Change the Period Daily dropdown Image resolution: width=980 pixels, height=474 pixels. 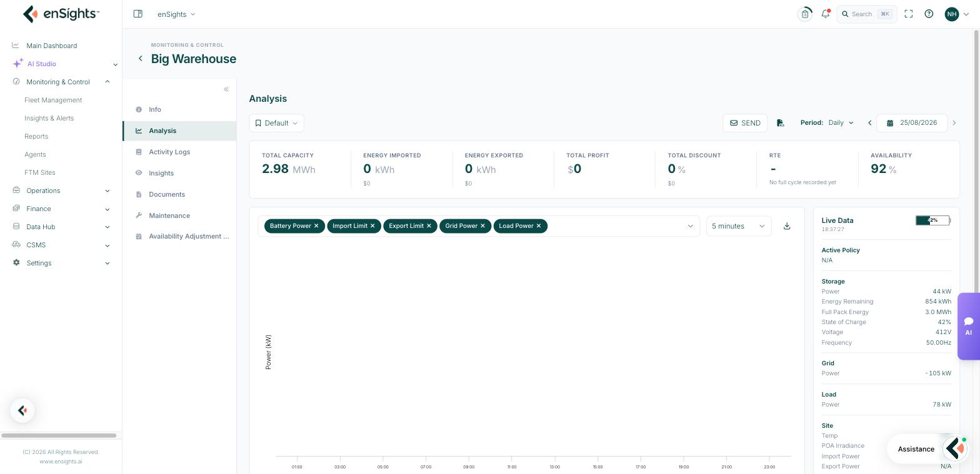[x=841, y=123]
